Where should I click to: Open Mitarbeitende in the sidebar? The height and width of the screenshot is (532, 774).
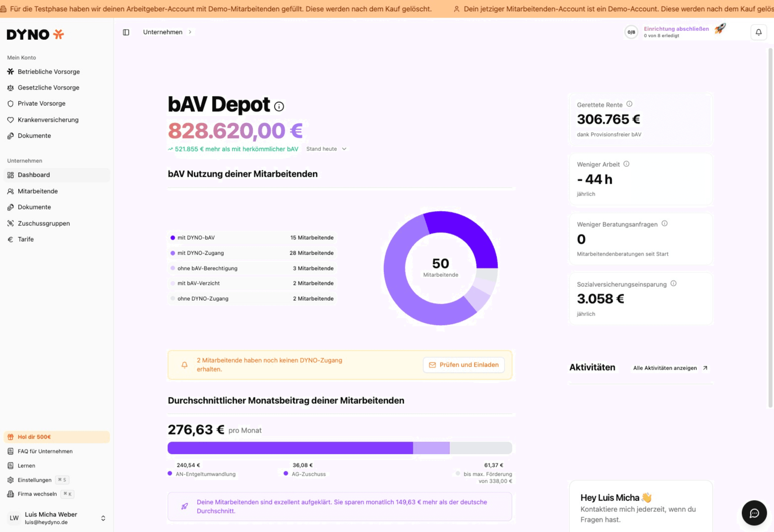point(38,191)
